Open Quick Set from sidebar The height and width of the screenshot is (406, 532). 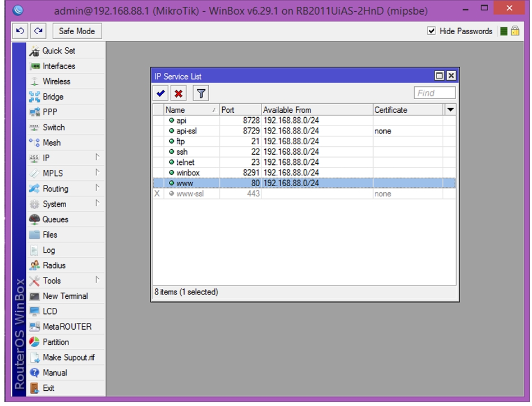(x=66, y=51)
